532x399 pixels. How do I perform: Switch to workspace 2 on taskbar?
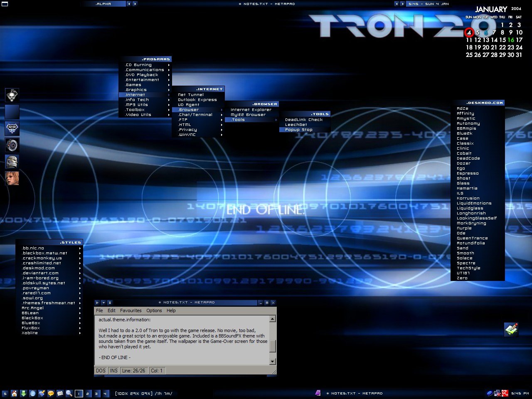[x=88, y=394]
